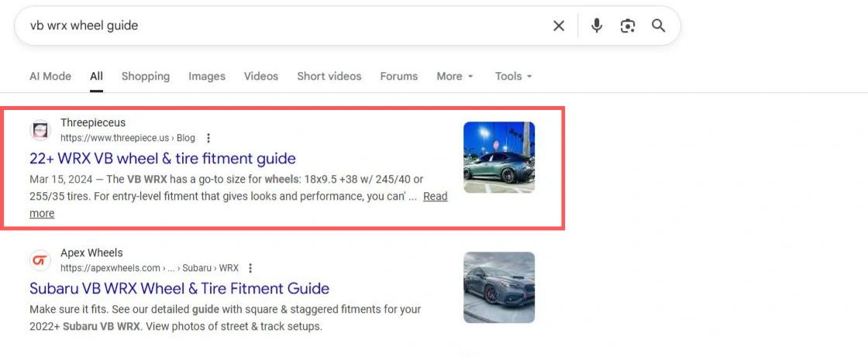Open three-dot menu for Apex Wheels result

pos(250,268)
